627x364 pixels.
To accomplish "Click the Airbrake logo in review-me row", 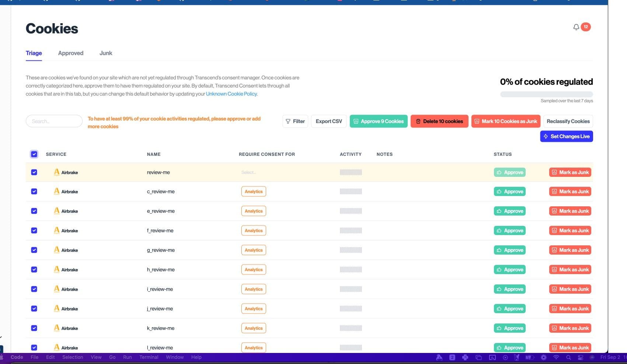I will coord(56,172).
